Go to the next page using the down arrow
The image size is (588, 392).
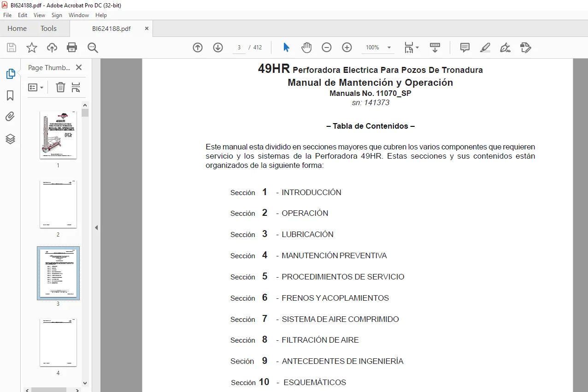click(x=218, y=48)
